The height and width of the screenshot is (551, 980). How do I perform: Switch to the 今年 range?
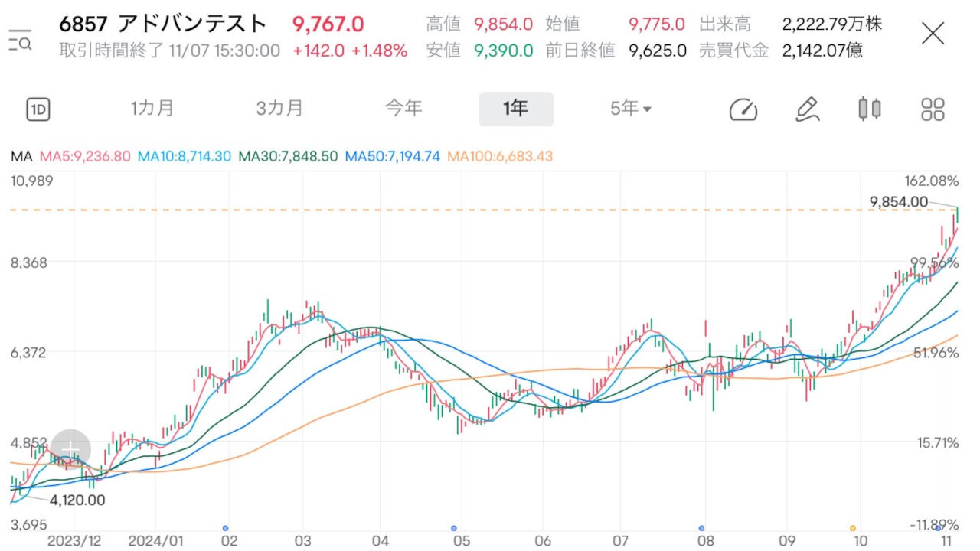(x=403, y=109)
